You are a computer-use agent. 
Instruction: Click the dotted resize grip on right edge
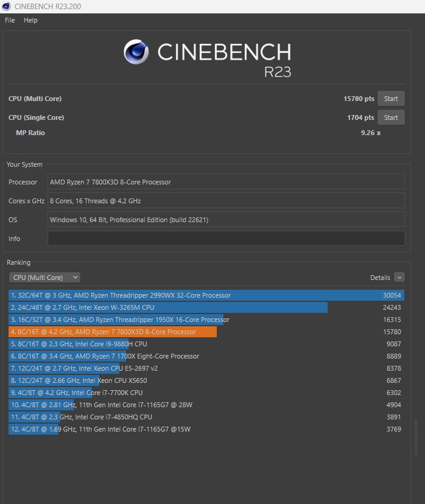tap(416, 437)
